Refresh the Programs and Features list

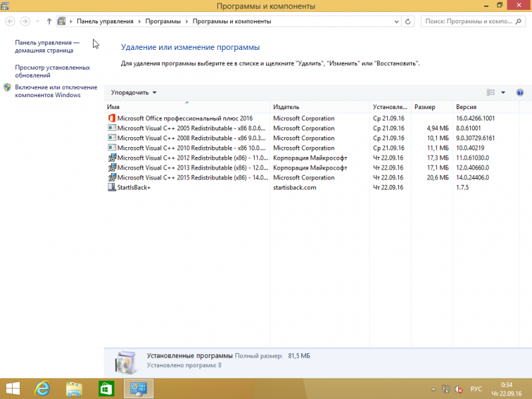tap(408, 21)
